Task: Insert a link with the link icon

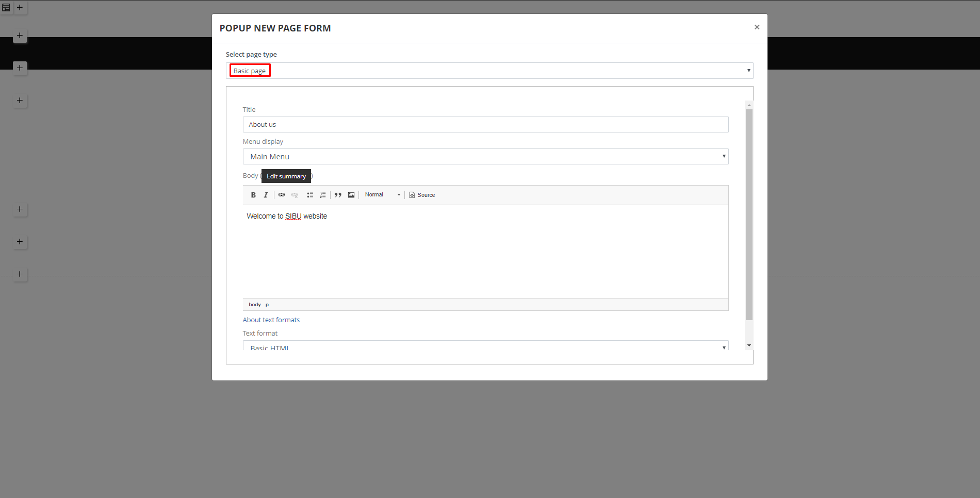Action: [x=282, y=195]
